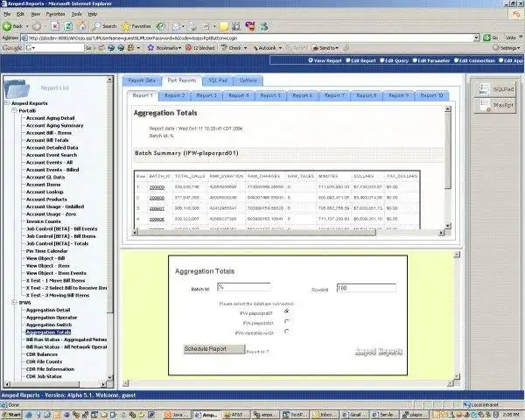Open the File menu
The height and width of the screenshot is (420, 525).
tap(7, 14)
